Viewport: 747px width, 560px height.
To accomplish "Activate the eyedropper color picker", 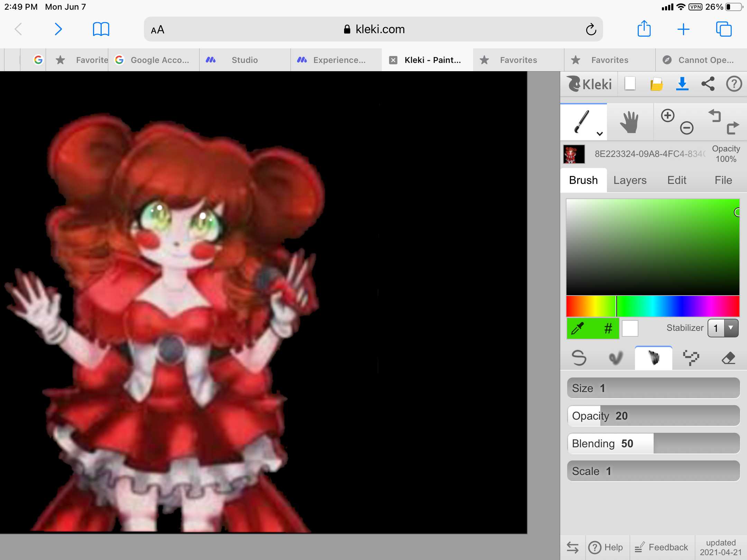I will coord(578,328).
